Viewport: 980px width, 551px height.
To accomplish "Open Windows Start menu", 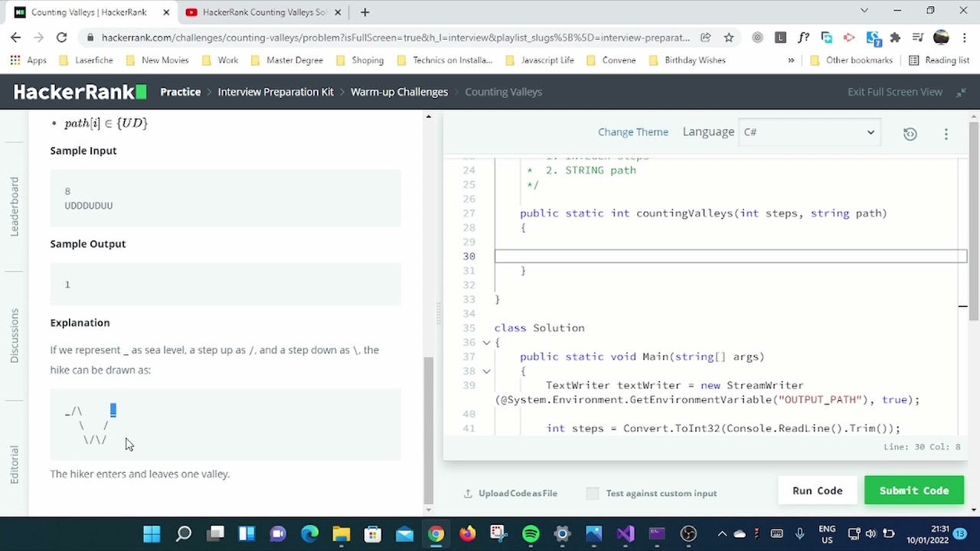I will click(152, 533).
